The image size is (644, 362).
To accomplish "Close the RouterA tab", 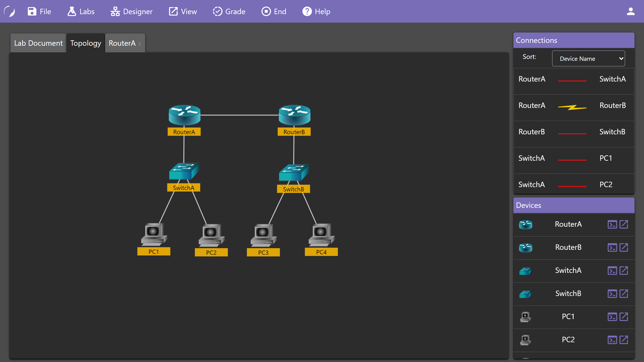I will tap(140, 44).
